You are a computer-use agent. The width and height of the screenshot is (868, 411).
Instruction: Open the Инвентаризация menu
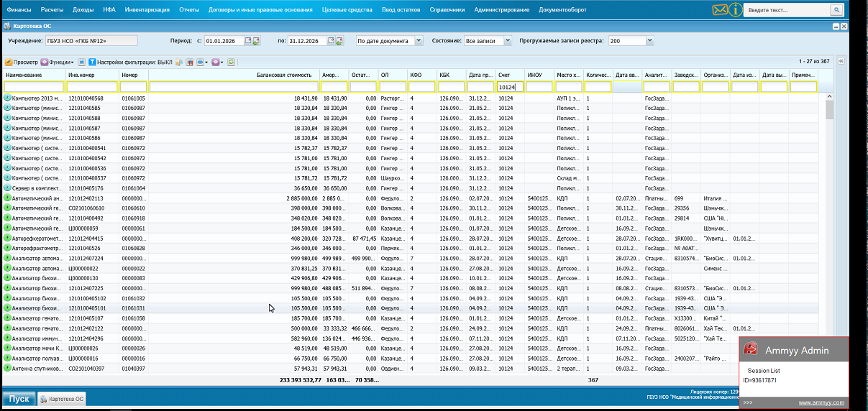click(147, 10)
